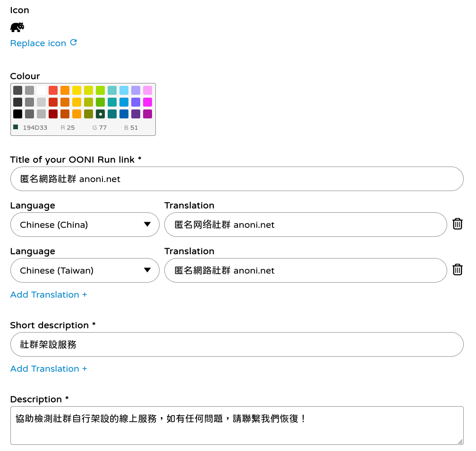Image resolution: width=476 pixels, height=451 pixels.
Task: Edit the Chinese (China) translation text
Action: [x=305, y=225]
